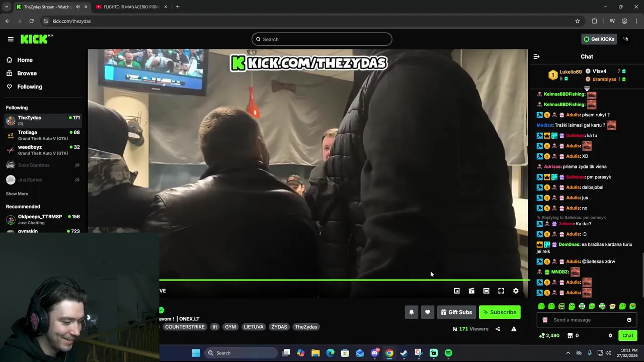Click the tft tag
The image size is (644, 362).
215,327
